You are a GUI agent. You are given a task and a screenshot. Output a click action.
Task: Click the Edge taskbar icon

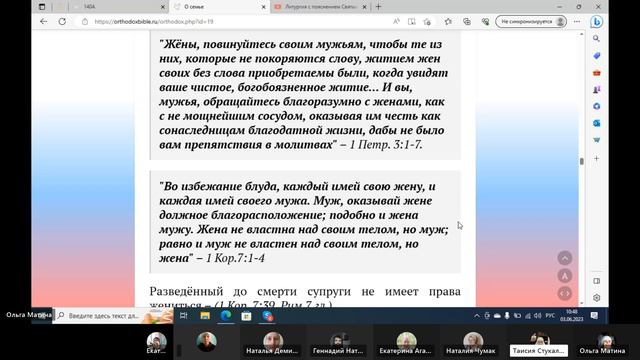tap(226, 316)
